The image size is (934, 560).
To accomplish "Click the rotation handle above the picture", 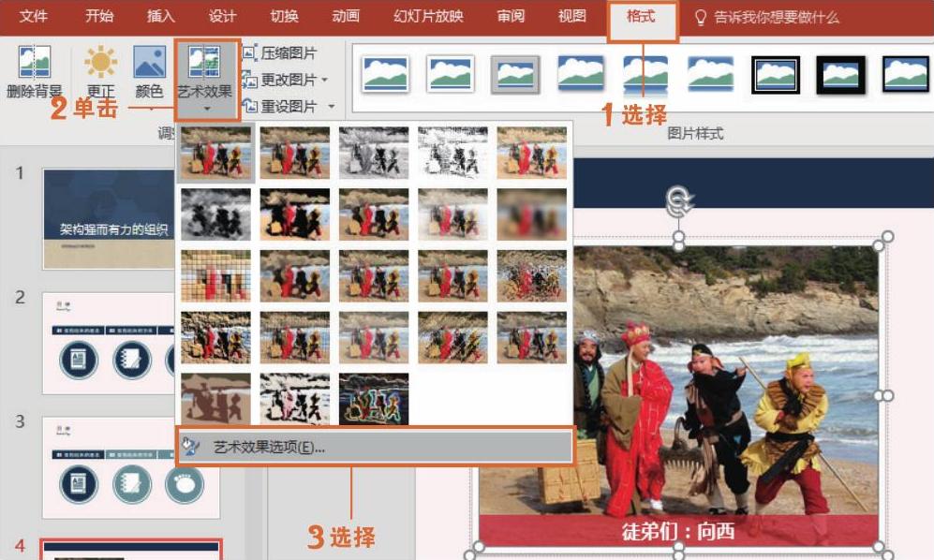I will tap(679, 200).
